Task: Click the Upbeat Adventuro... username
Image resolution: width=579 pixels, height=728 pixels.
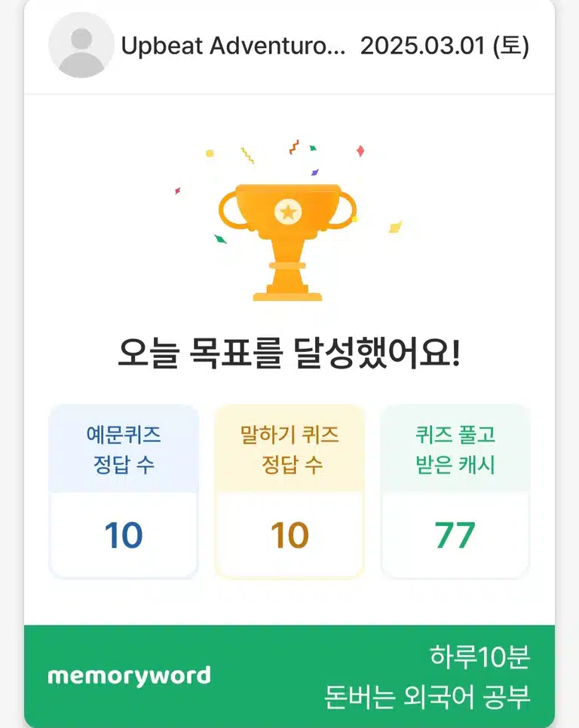Action: point(233,46)
